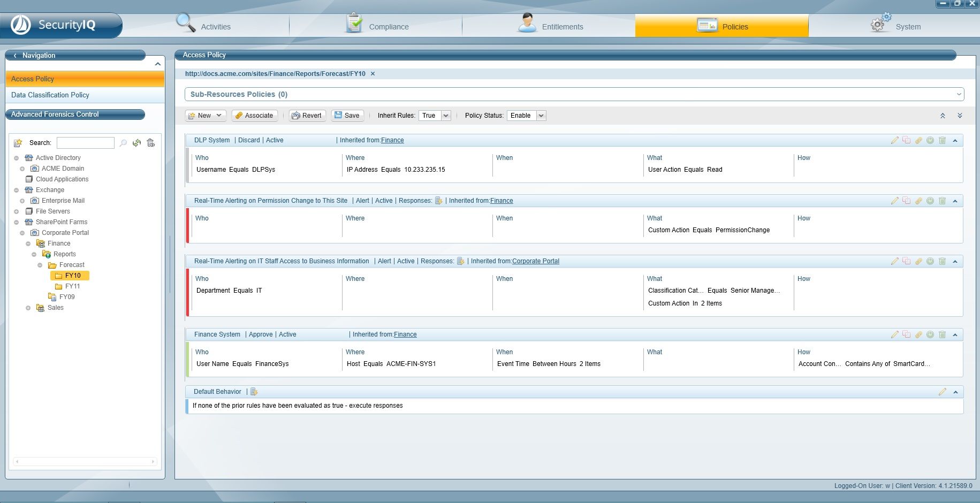Edit the Finance System rule
Viewport: 980px width, 503px height.
pyautogui.click(x=894, y=334)
